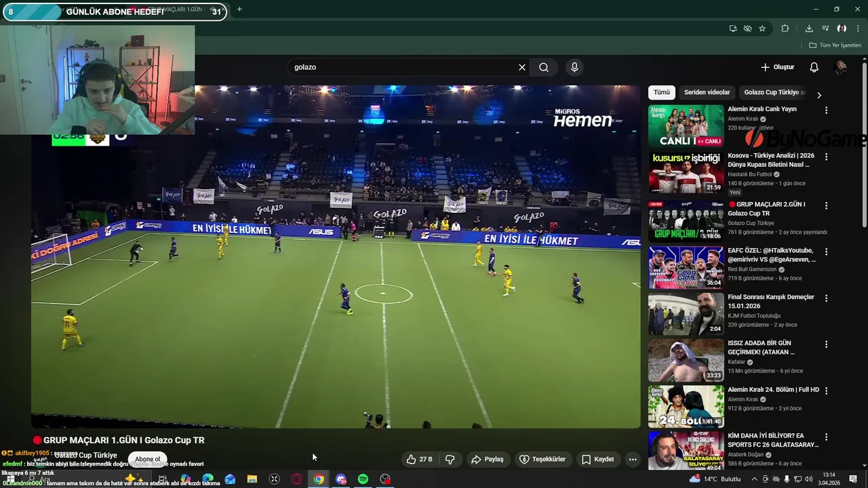Viewport: 868px width, 488px height.
Task: Open more actions ellipsis under video
Action: (x=633, y=459)
